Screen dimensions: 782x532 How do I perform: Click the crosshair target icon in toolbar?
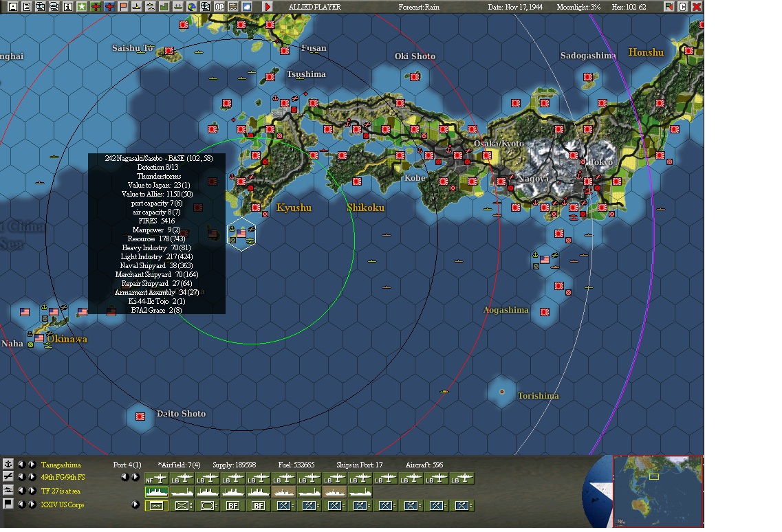(x=205, y=6)
